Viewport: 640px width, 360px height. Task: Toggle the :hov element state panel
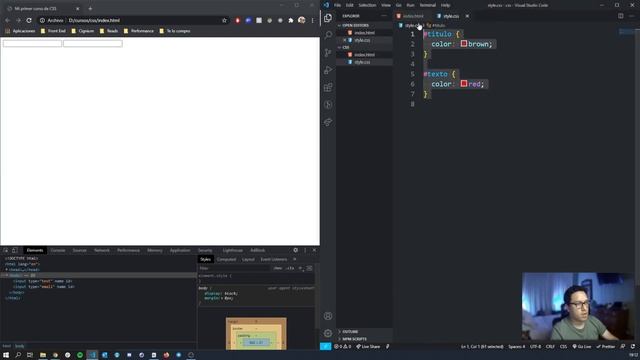278,268
